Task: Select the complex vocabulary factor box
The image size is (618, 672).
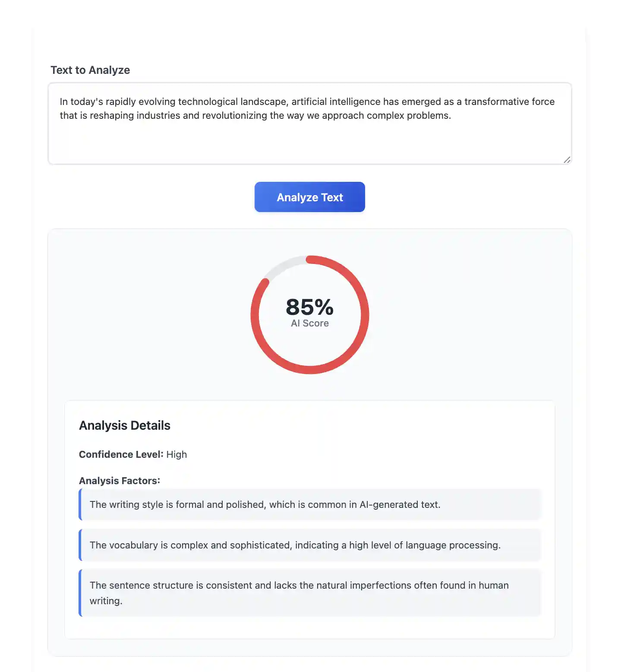Action: [x=309, y=545]
